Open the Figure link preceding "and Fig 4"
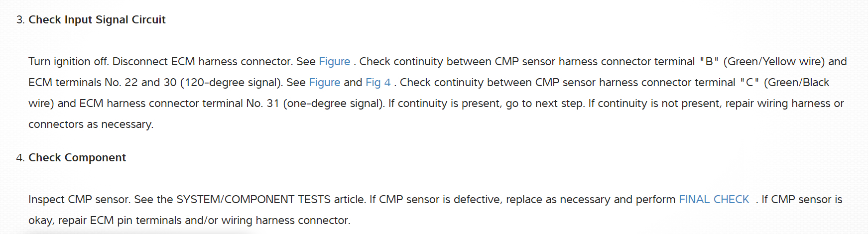 324,82
